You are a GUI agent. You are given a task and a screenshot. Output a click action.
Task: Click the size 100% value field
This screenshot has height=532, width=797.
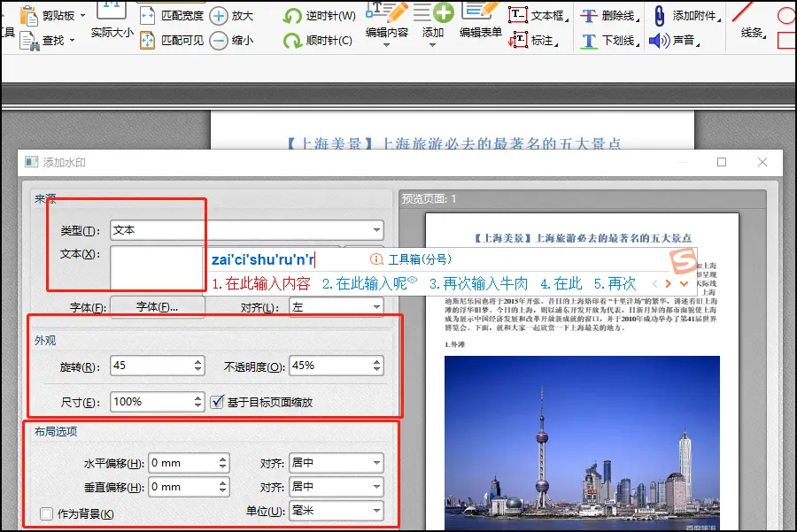point(151,402)
